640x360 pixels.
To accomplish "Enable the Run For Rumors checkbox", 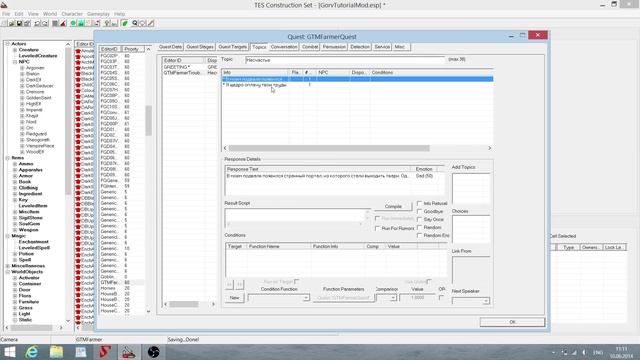I will pos(377,229).
